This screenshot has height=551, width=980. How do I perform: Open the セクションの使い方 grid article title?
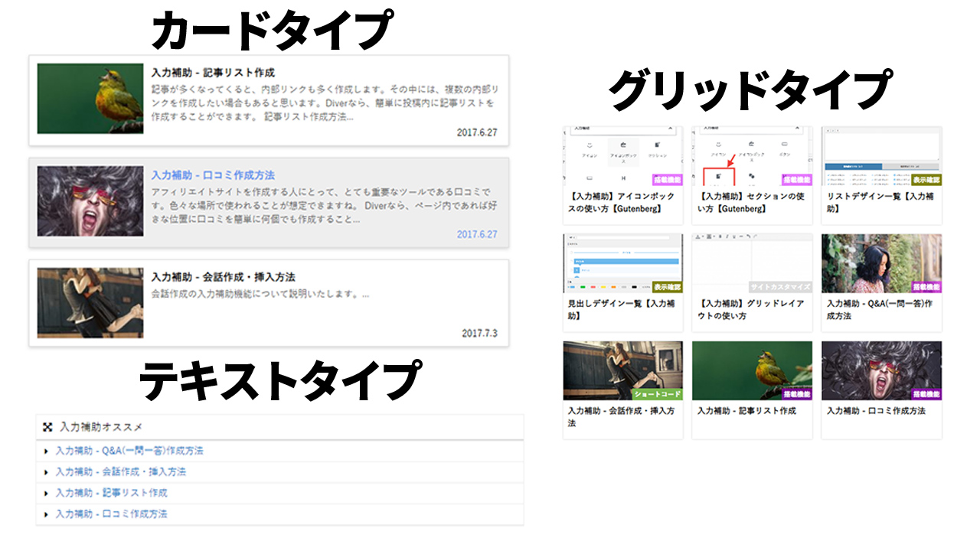click(x=751, y=202)
